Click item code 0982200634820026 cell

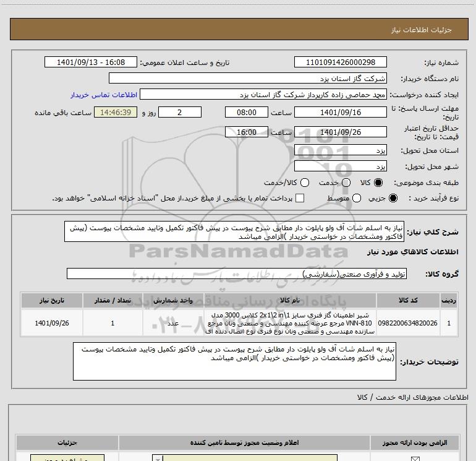coord(408,323)
